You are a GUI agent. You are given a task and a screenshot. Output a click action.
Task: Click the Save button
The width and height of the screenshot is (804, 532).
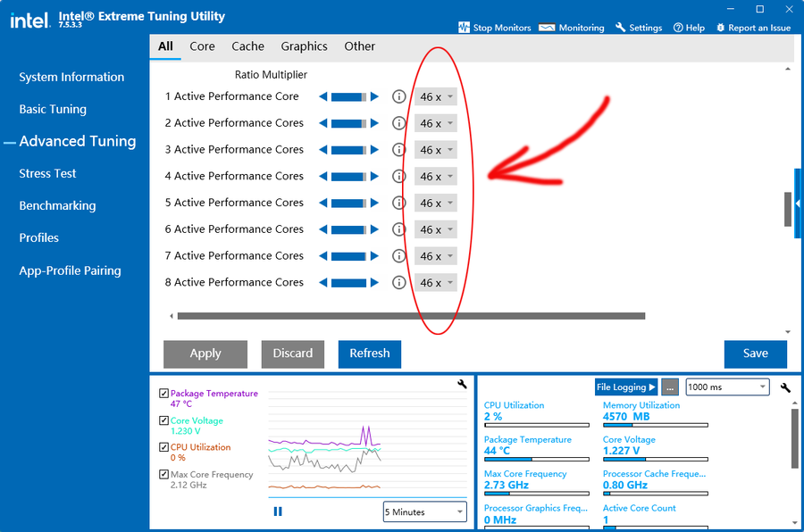click(755, 353)
